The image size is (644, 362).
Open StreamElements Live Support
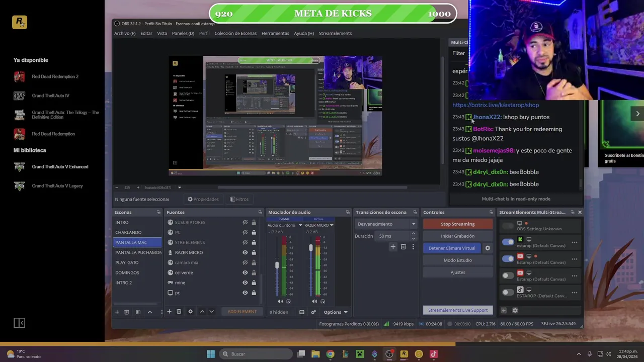pos(458,310)
